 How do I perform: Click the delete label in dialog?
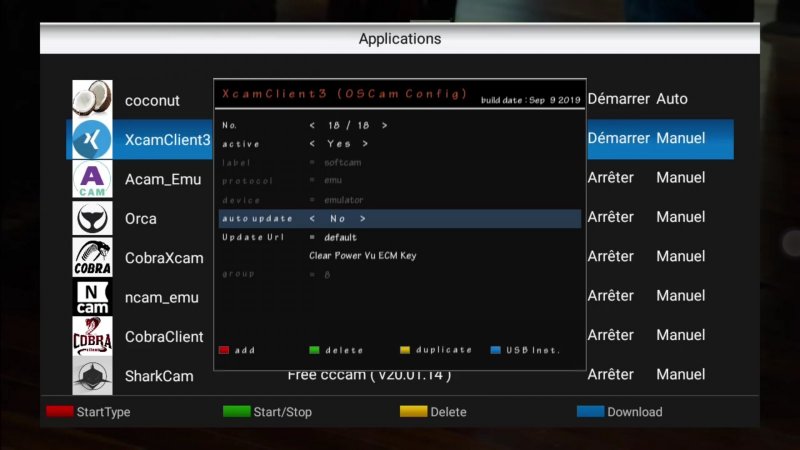click(344, 350)
